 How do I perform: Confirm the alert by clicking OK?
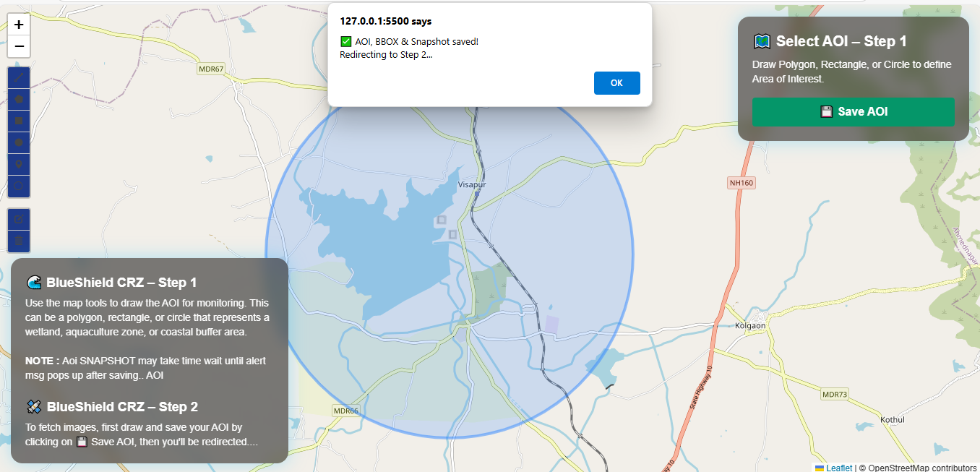(x=616, y=83)
